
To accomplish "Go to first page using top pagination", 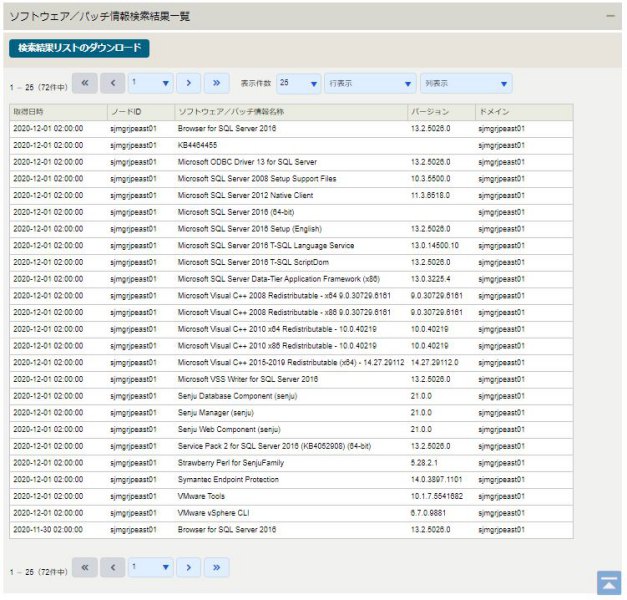I will 85,83.
